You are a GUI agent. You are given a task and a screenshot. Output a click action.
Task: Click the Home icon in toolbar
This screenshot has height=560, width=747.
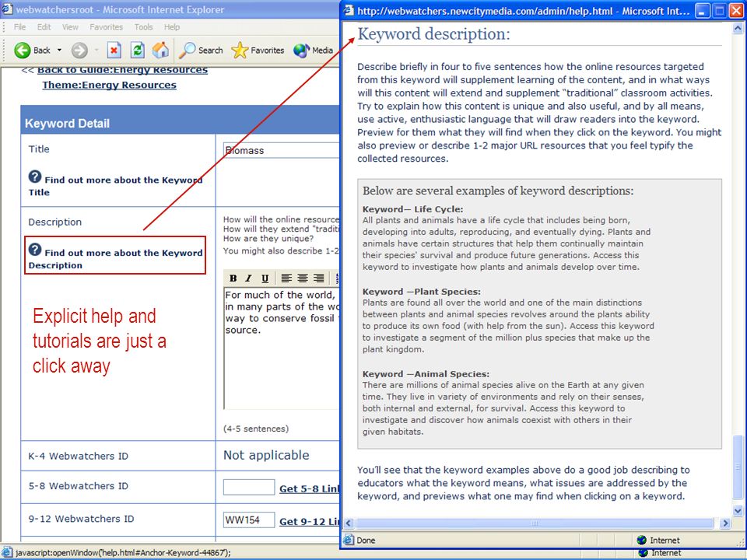(160, 50)
